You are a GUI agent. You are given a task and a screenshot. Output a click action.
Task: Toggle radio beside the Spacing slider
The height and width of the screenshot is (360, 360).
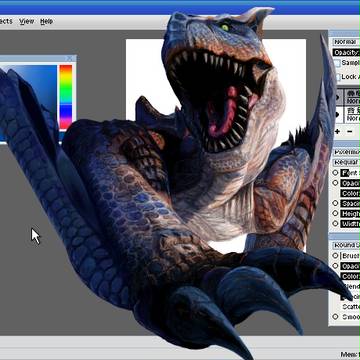pos(335,203)
